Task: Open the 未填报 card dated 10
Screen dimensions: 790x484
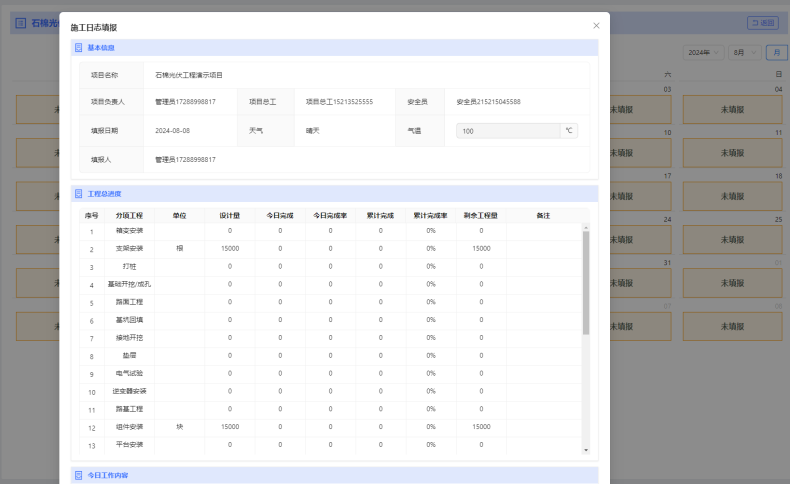Action: [640, 153]
